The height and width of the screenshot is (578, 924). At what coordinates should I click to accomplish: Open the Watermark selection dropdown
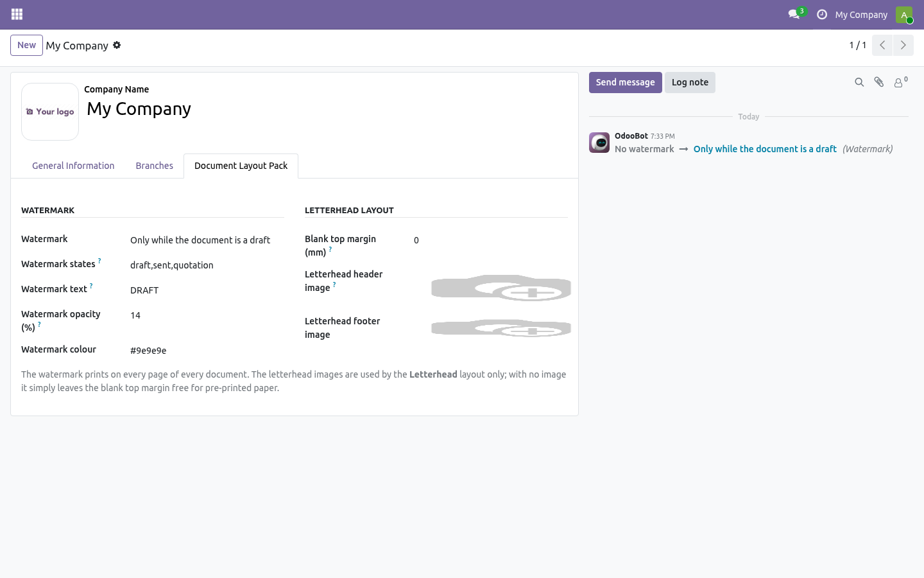pos(207,240)
